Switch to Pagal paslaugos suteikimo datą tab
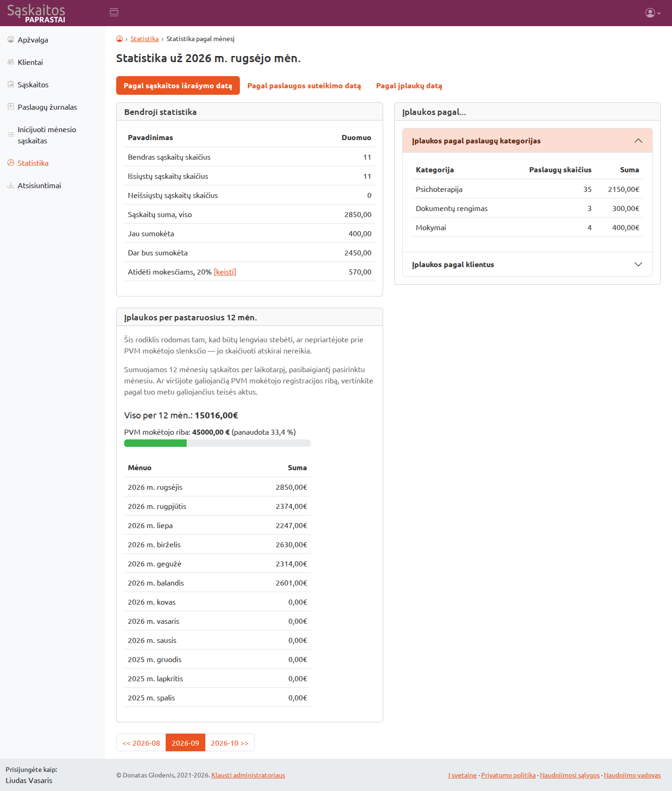Image resolution: width=672 pixels, height=791 pixels. [x=304, y=85]
